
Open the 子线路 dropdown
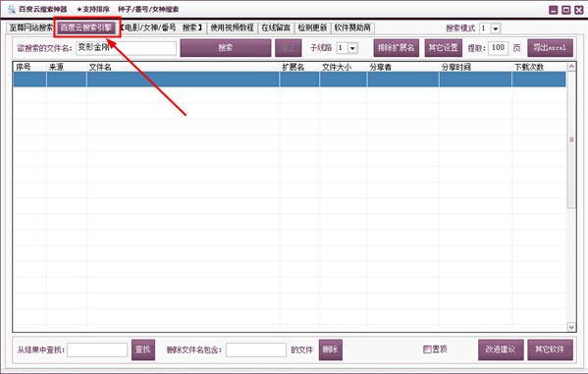[x=352, y=48]
